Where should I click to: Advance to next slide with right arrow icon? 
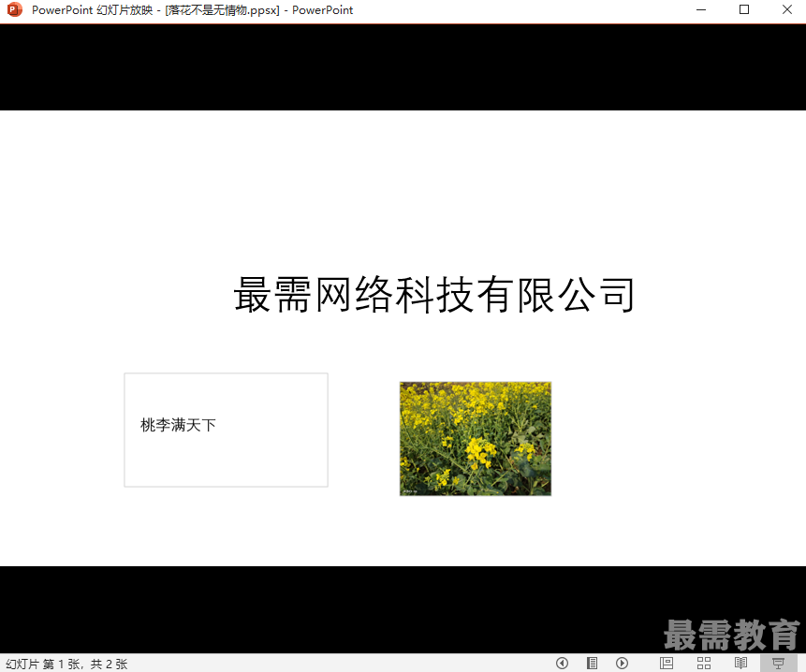[x=622, y=664]
